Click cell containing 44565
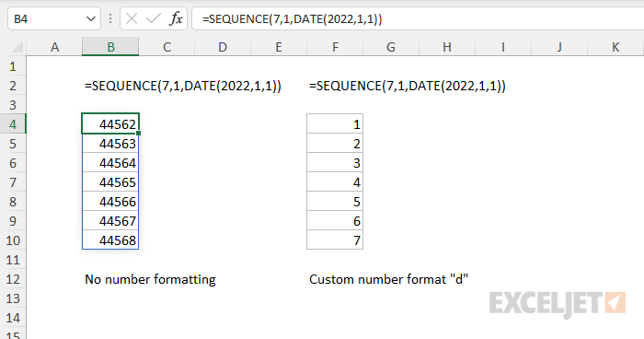This screenshot has width=644, height=339. 110,182
